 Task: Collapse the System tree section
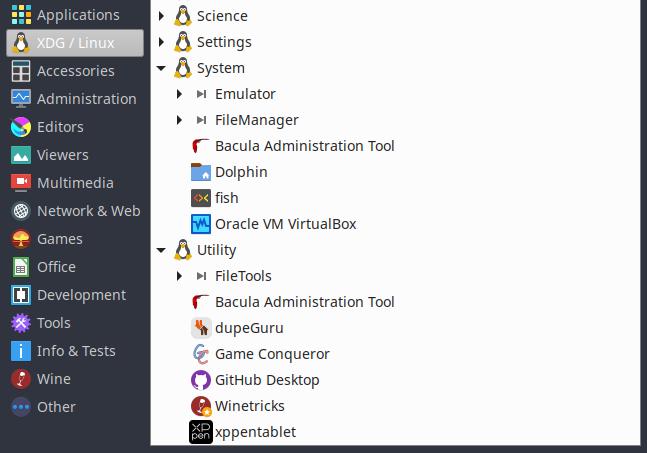(162, 68)
